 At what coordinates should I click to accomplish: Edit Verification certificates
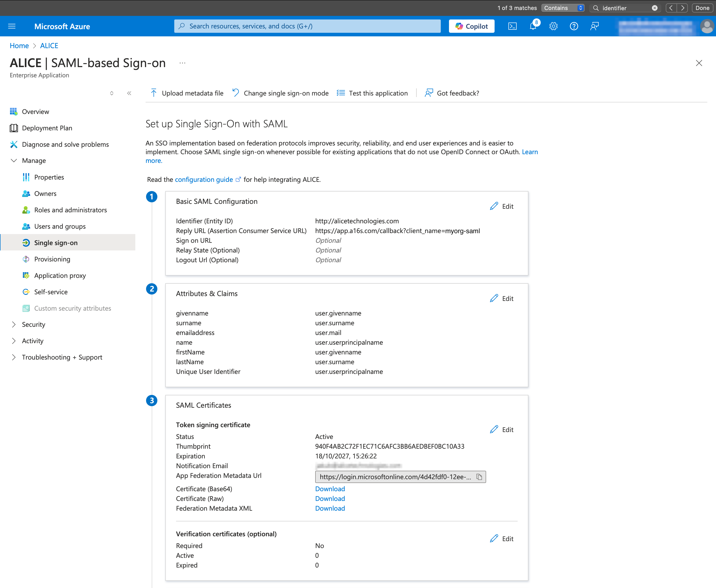[x=502, y=539]
